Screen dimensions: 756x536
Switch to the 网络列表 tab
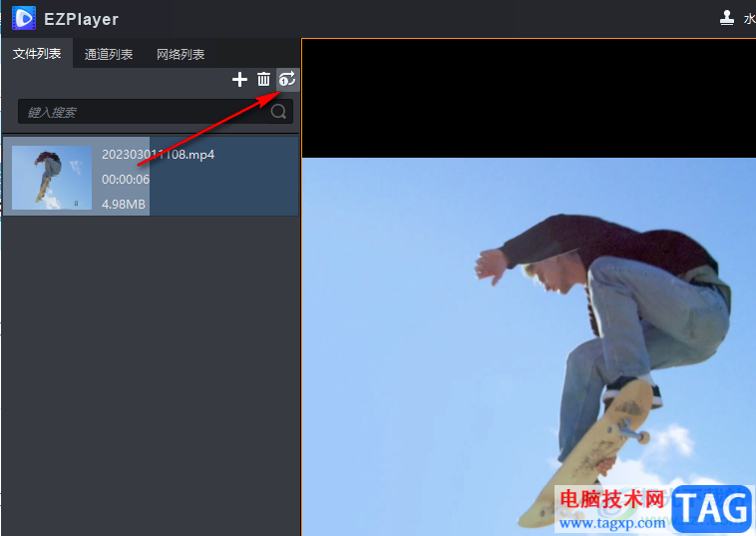[x=181, y=54]
